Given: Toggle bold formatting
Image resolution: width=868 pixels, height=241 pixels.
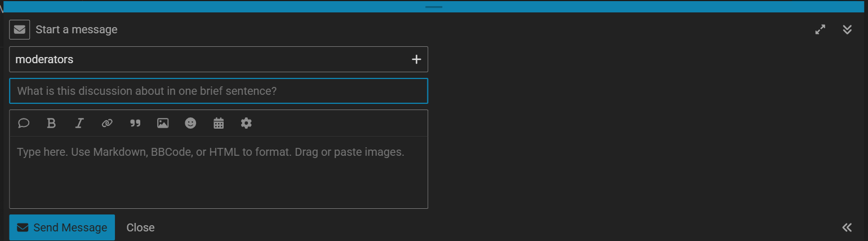Looking at the screenshot, I should click(x=51, y=123).
